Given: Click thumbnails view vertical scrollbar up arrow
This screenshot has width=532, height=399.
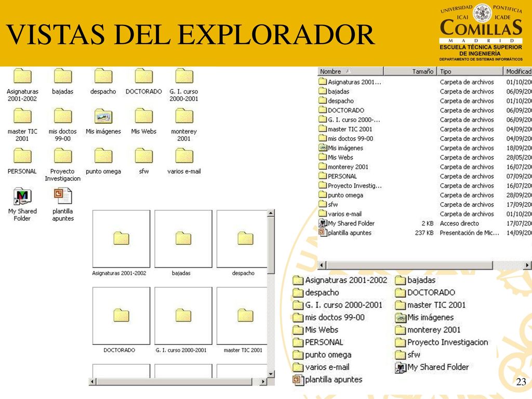Looking at the screenshot, I should coord(271,214).
